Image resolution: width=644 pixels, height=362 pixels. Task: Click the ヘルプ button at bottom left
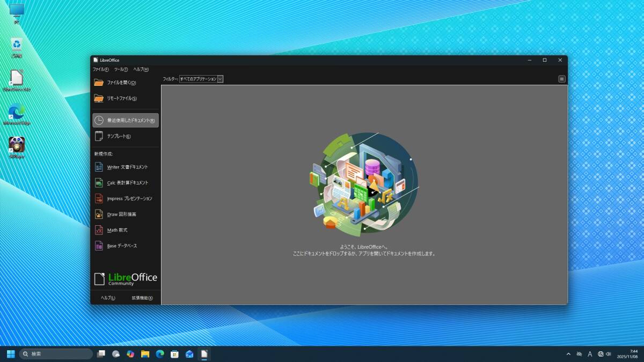(x=108, y=298)
